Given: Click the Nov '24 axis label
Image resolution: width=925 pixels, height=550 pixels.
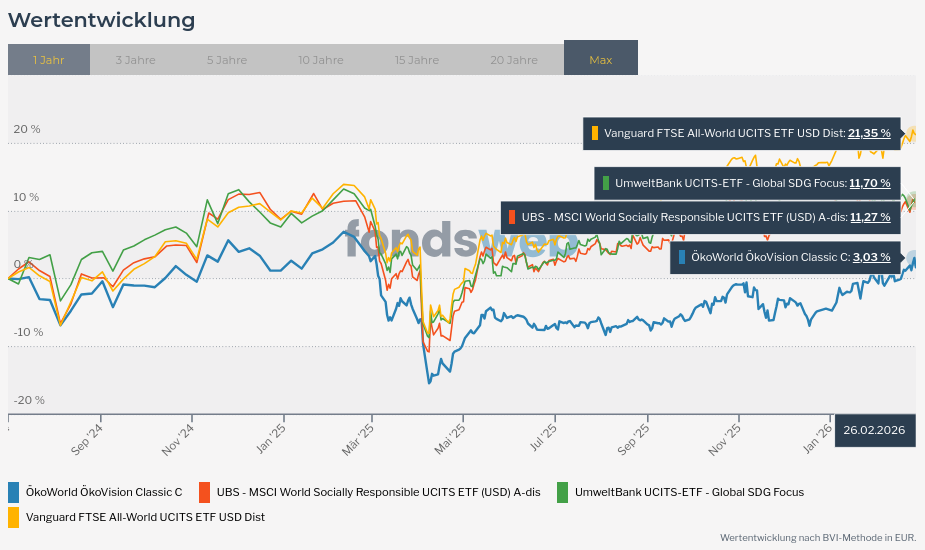Looking at the screenshot, I should (178, 440).
